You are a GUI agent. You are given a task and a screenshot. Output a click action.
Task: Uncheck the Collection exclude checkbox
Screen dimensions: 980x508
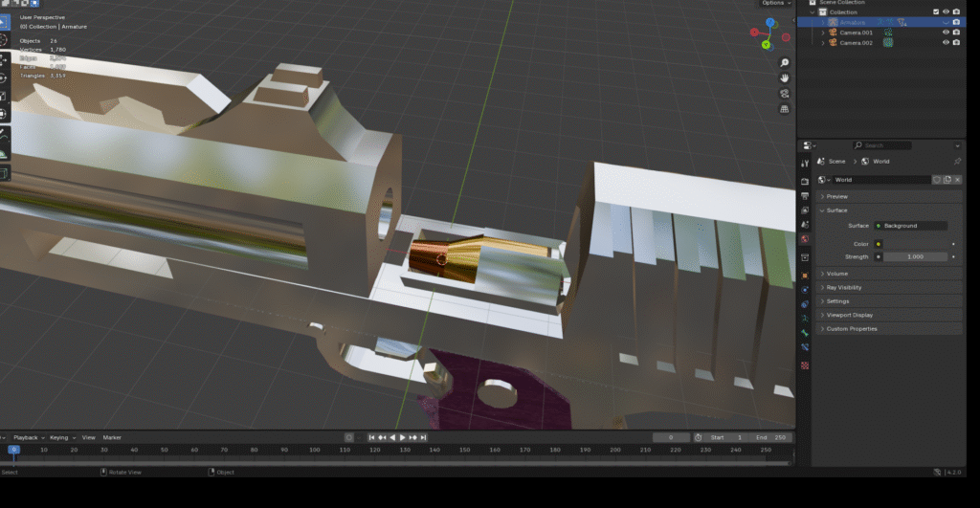[x=936, y=11]
